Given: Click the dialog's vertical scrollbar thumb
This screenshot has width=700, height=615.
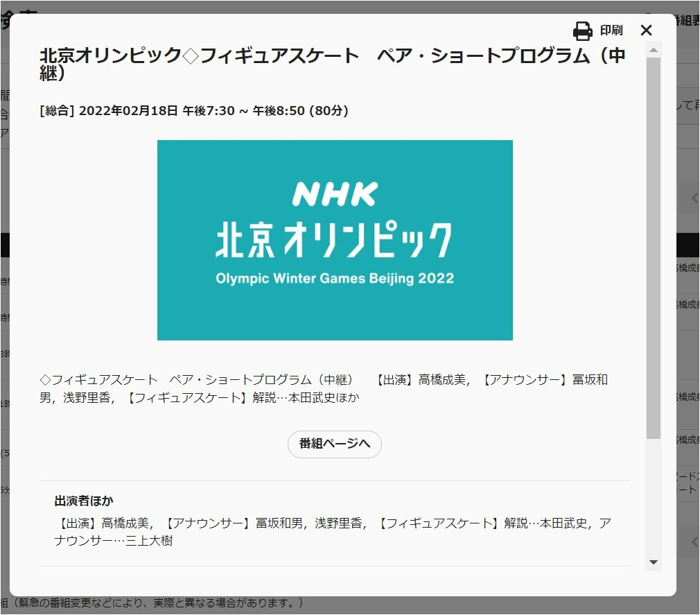Looking at the screenshot, I should pos(654,248).
